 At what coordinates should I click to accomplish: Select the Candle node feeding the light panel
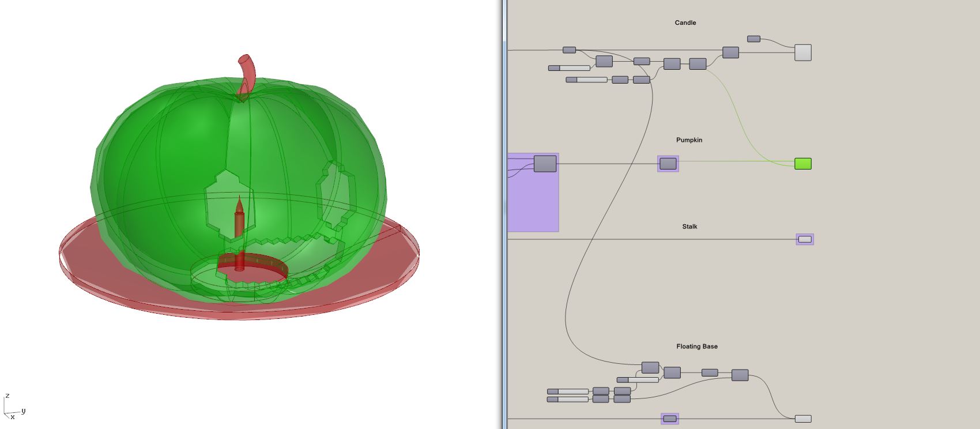point(730,52)
